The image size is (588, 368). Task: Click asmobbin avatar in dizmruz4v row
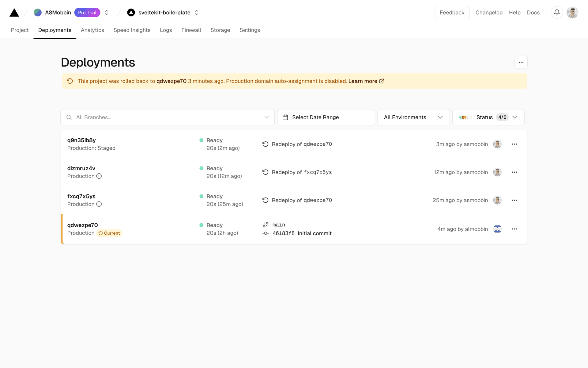497,172
